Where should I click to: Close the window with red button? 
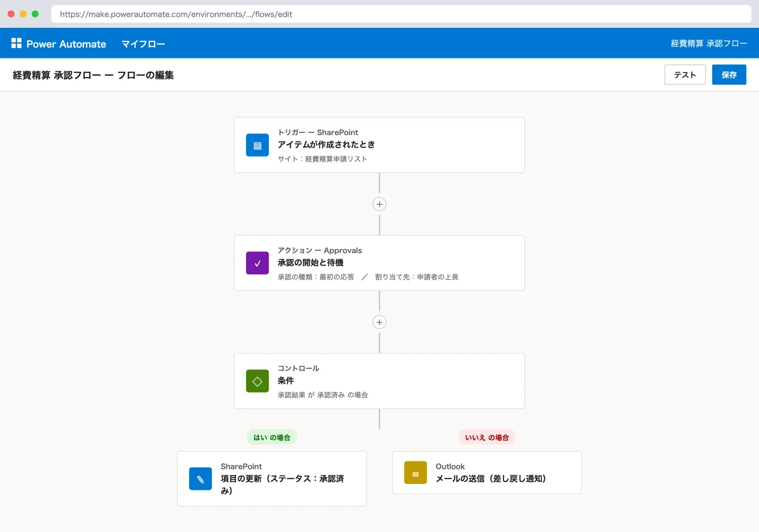coord(11,14)
